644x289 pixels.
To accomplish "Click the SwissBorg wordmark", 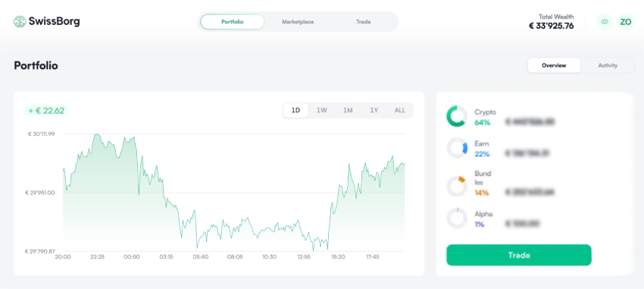I will (x=55, y=21).
